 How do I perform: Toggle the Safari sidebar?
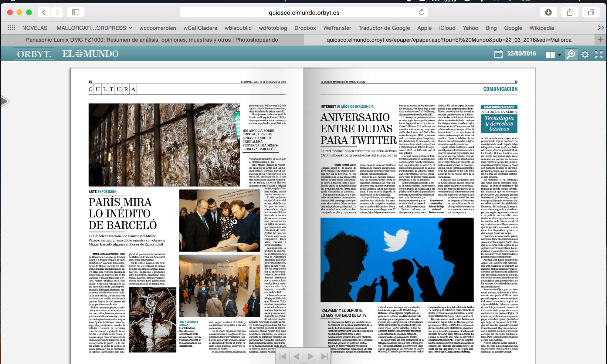pyautogui.click(x=76, y=12)
